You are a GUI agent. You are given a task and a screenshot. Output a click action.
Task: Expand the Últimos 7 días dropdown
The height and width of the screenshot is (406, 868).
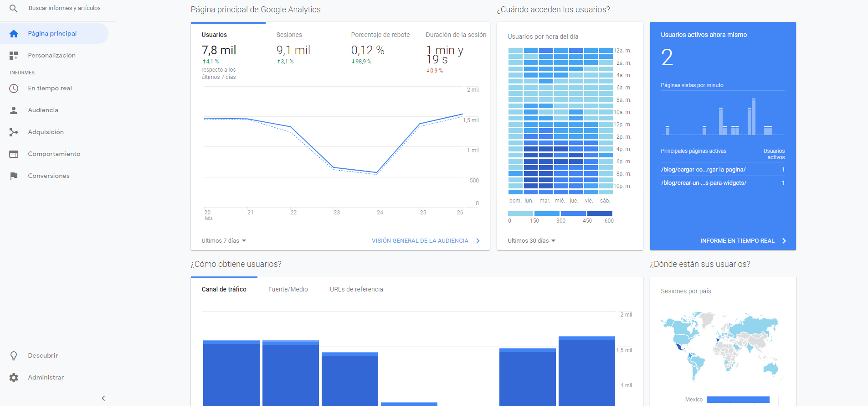click(x=224, y=241)
